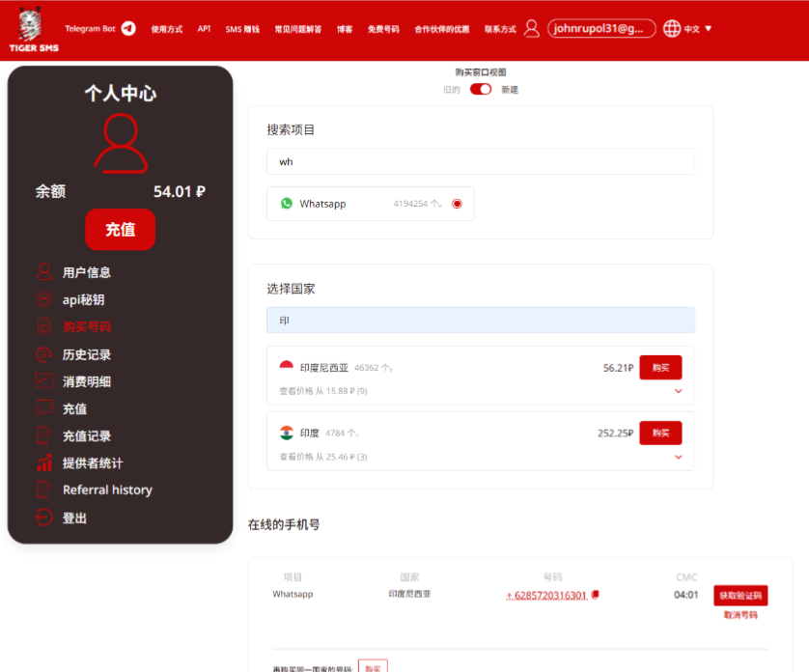The height and width of the screenshot is (672, 809).
Task: Click the 252.25₽ price
Action: tap(615, 433)
